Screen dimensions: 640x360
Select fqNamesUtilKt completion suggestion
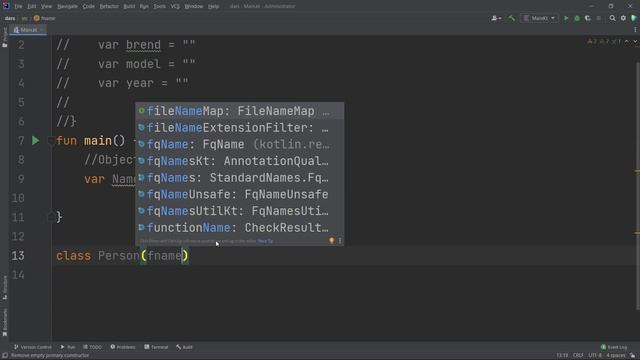tap(240, 211)
